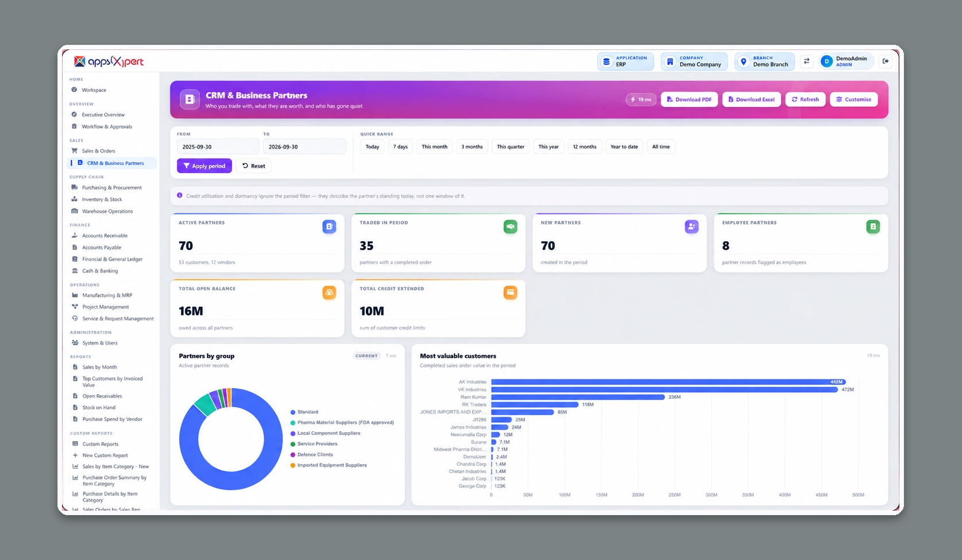
Task: Click the To date field 2026-09-30
Action: tap(304, 147)
